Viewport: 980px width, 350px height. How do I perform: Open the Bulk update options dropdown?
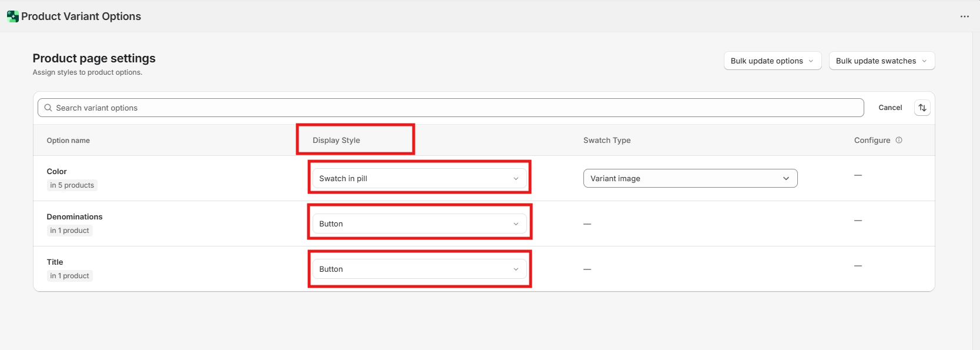point(772,61)
